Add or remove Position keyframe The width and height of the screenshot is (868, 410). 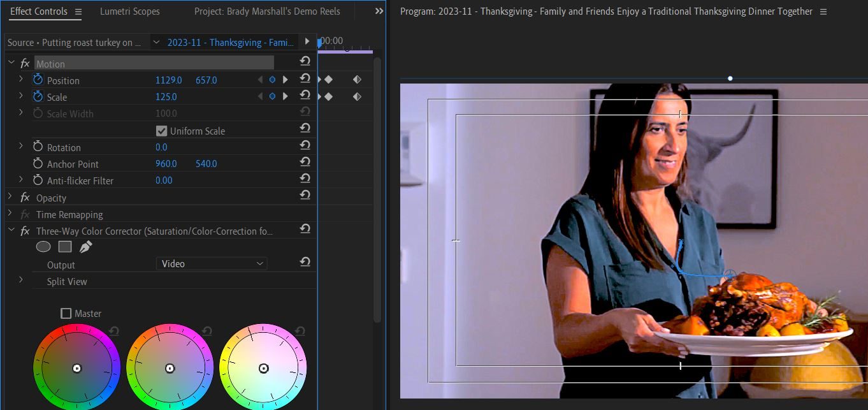(x=272, y=80)
